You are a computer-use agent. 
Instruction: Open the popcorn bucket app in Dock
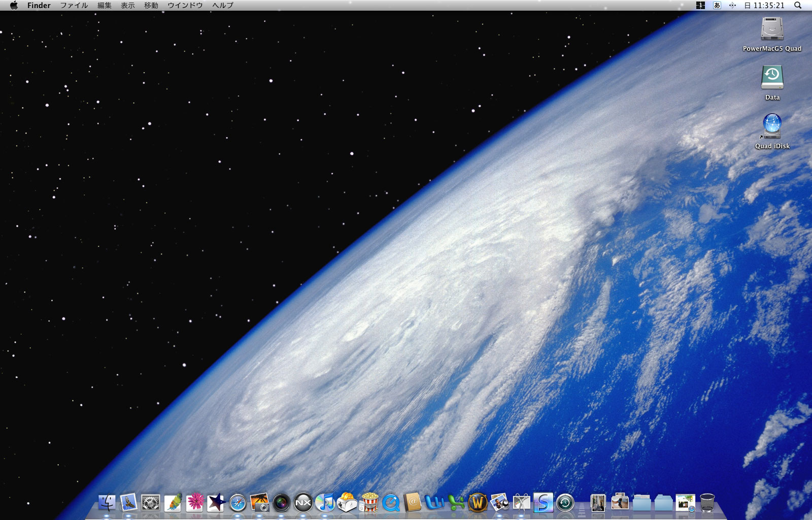[x=369, y=502]
